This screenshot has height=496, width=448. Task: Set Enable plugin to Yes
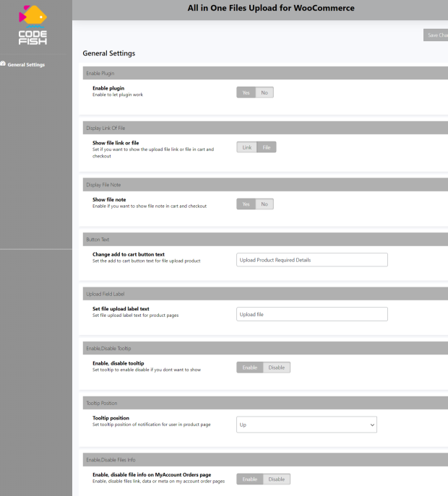tap(246, 92)
